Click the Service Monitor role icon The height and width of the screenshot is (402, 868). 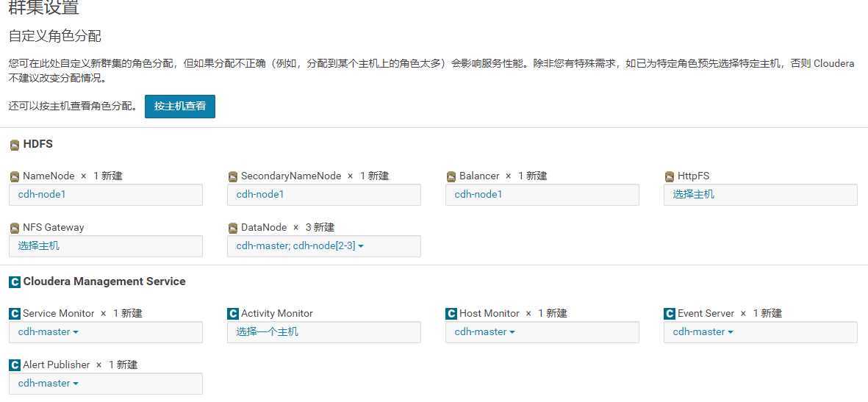pyautogui.click(x=15, y=314)
